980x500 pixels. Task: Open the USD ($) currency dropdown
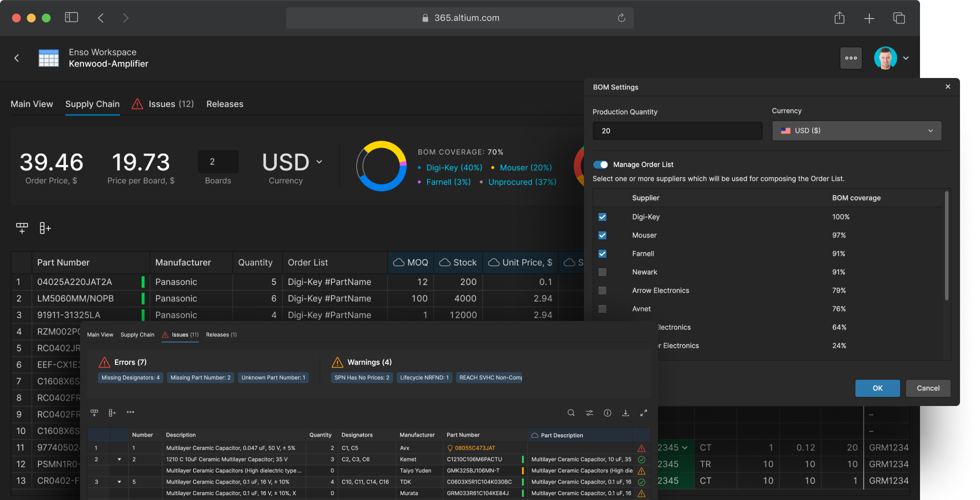pos(857,130)
